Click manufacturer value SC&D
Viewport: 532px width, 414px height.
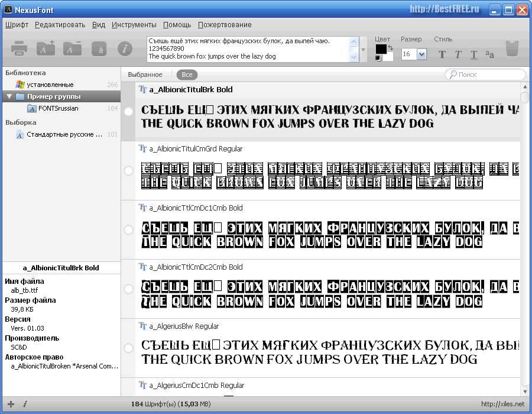pos(19,347)
